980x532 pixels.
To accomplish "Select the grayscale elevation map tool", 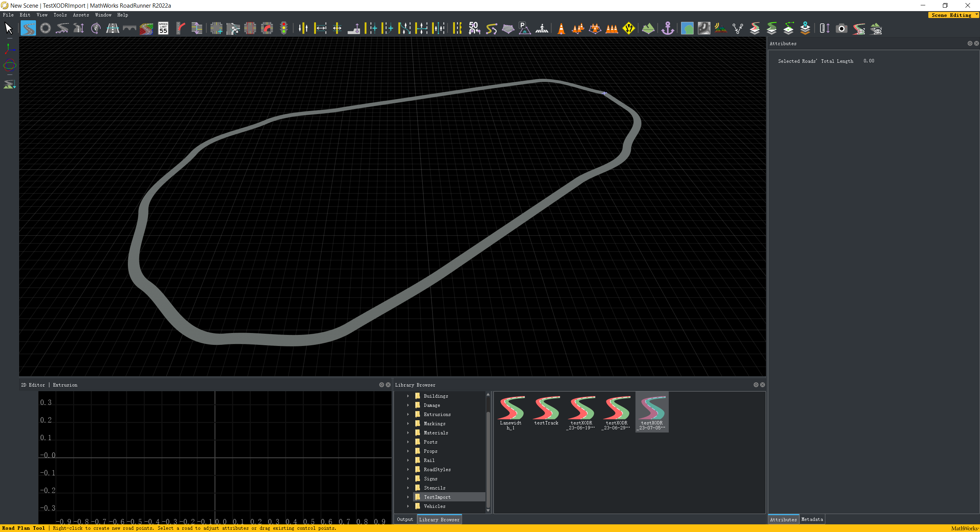I will (x=704, y=28).
